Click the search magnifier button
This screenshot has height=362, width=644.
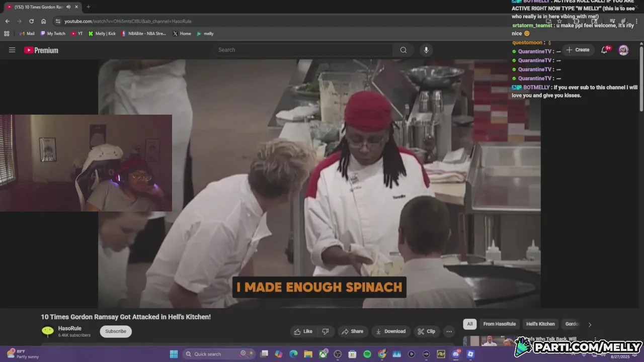(403, 50)
